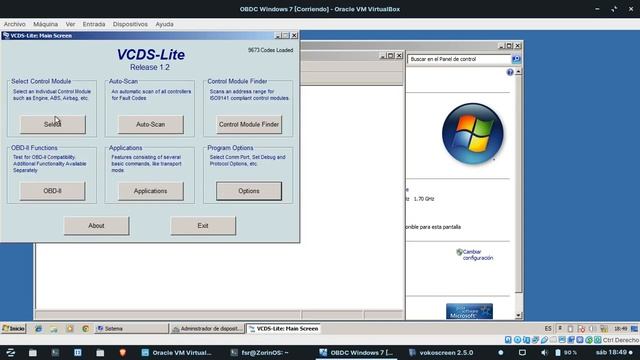
Task: Open the Archivo menu
Action: point(14,24)
